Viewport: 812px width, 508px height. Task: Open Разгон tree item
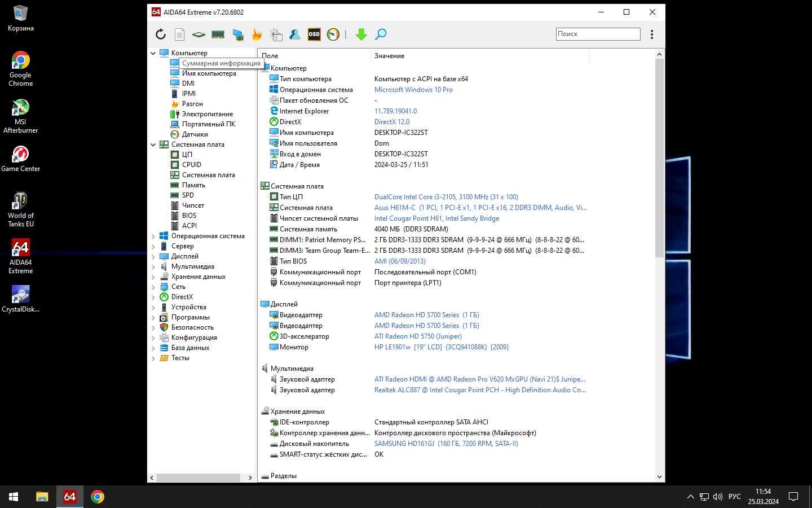(x=192, y=104)
